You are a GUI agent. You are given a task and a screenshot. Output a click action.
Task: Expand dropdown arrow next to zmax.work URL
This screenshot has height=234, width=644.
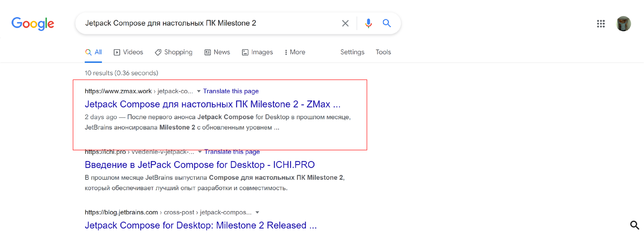pos(199,91)
